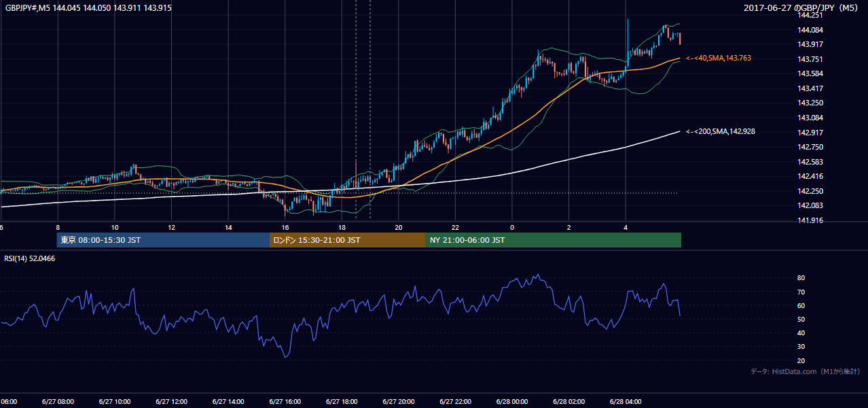Screen dimensions: 868x408
Task: Click the RSI axis value 70
Action: [x=801, y=292]
